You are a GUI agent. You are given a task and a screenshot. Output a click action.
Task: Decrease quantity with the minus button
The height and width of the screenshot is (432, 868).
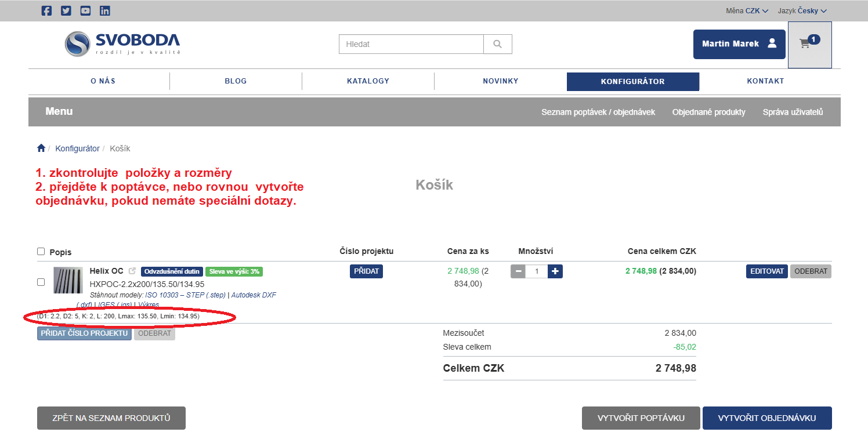518,271
